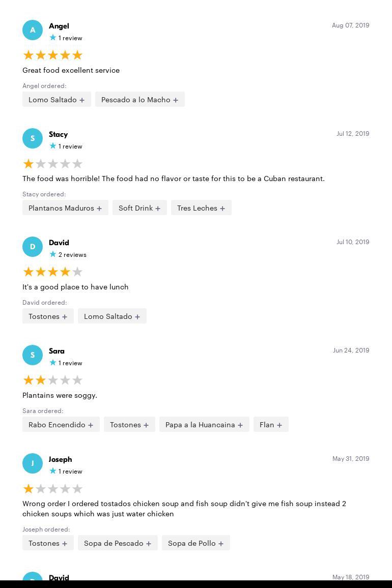Add Plantanos Maduros from Stacy's order
This screenshot has width=392, height=588.
click(x=65, y=208)
